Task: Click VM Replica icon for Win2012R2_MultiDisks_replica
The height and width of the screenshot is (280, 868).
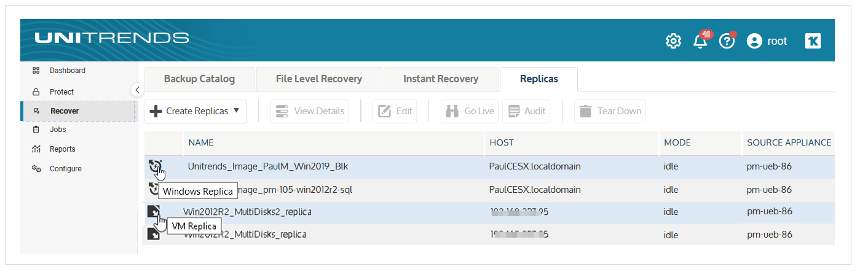Action: (154, 234)
